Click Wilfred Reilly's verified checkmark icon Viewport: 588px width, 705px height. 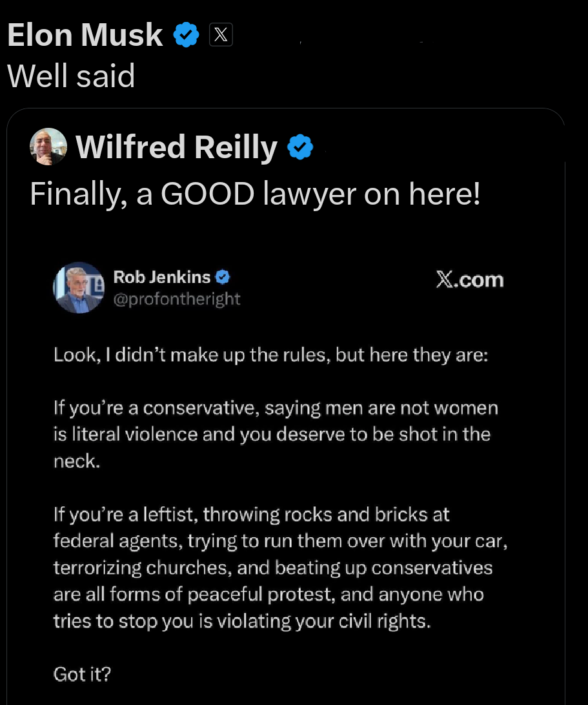(x=299, y=147)
